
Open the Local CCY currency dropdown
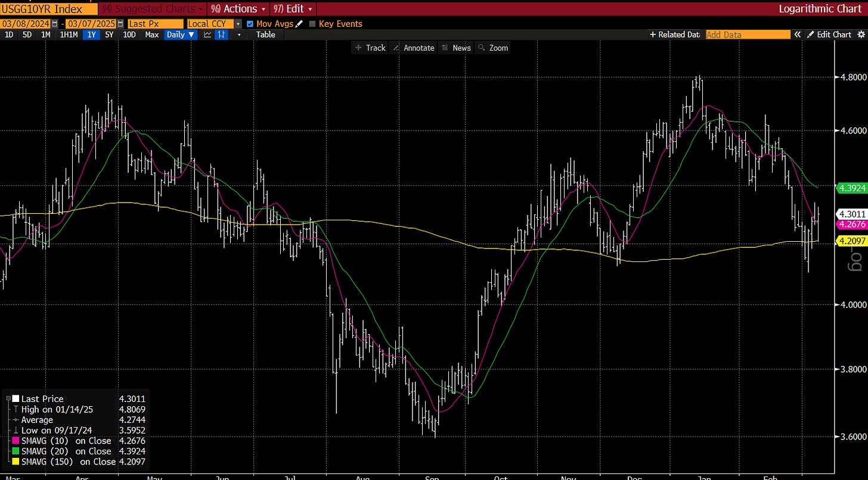[238, 24]
